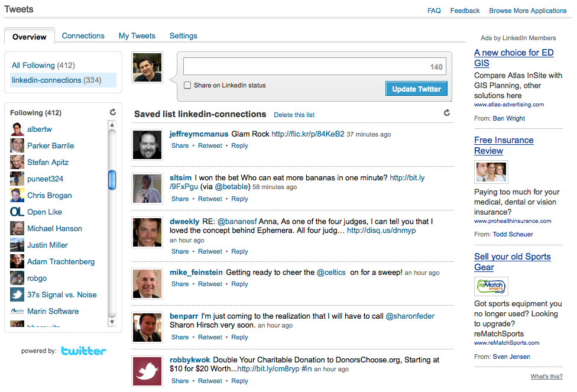Refresh the Following list with reload icon
Screen dimensions: 577x392
(x=113, y=112)
